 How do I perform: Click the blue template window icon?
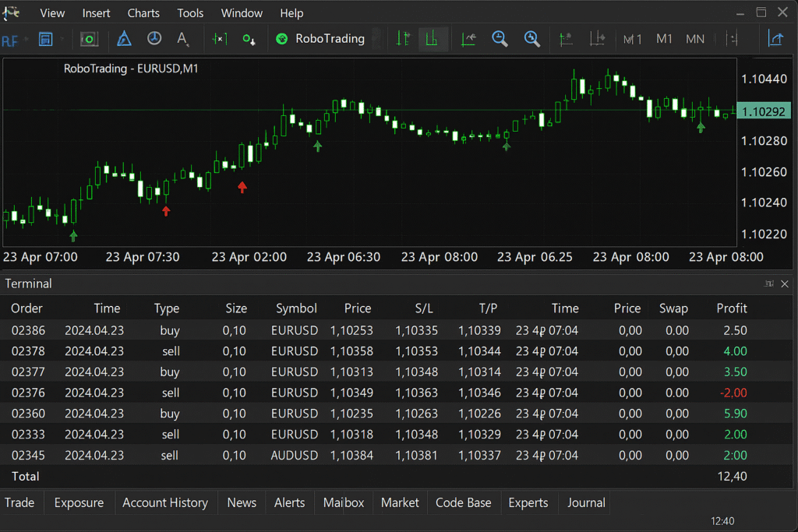(x=45, y=39)
